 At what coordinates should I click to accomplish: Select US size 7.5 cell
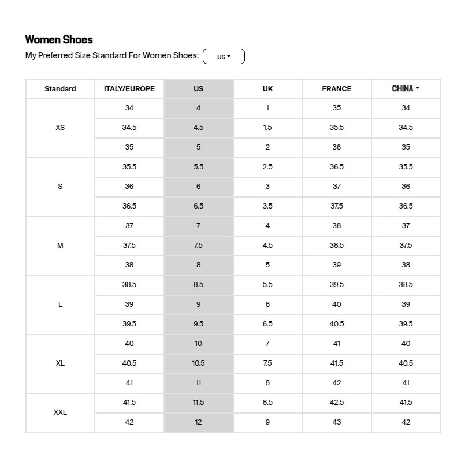[x=198, y=246]
